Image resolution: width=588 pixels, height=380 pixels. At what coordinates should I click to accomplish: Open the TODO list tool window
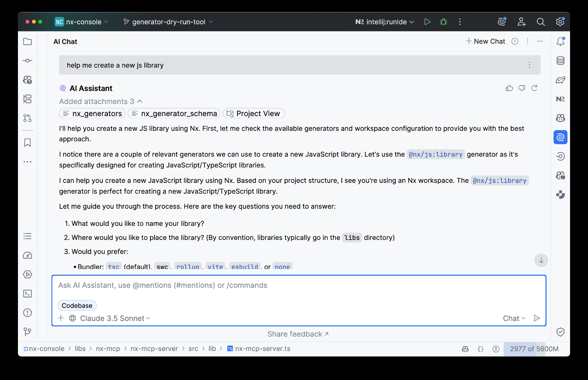point(27,236)
